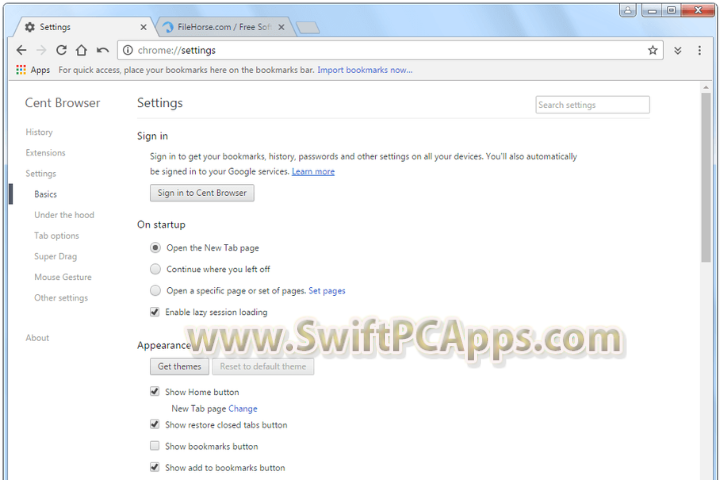Open Super Drag section

(x=56, y=256)
